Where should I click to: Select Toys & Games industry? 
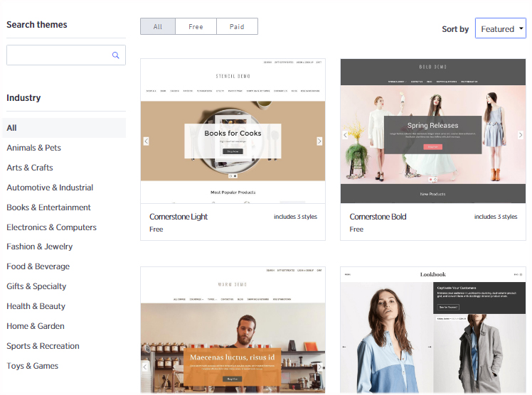point(32,366)
